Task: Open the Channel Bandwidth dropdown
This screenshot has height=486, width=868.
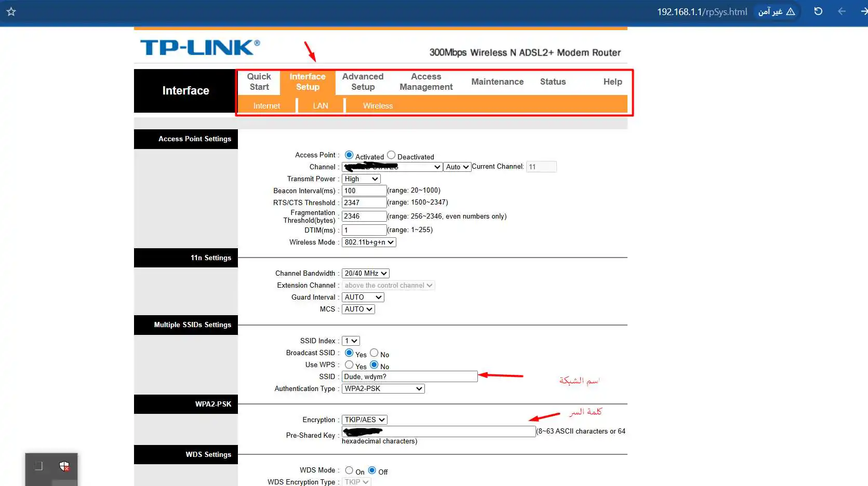Action: tap(365, 274)
